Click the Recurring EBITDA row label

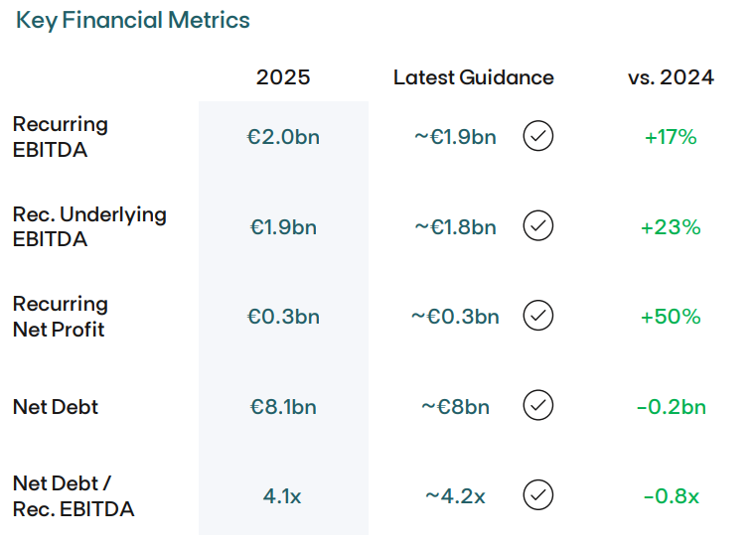click(x=61, y=137)
